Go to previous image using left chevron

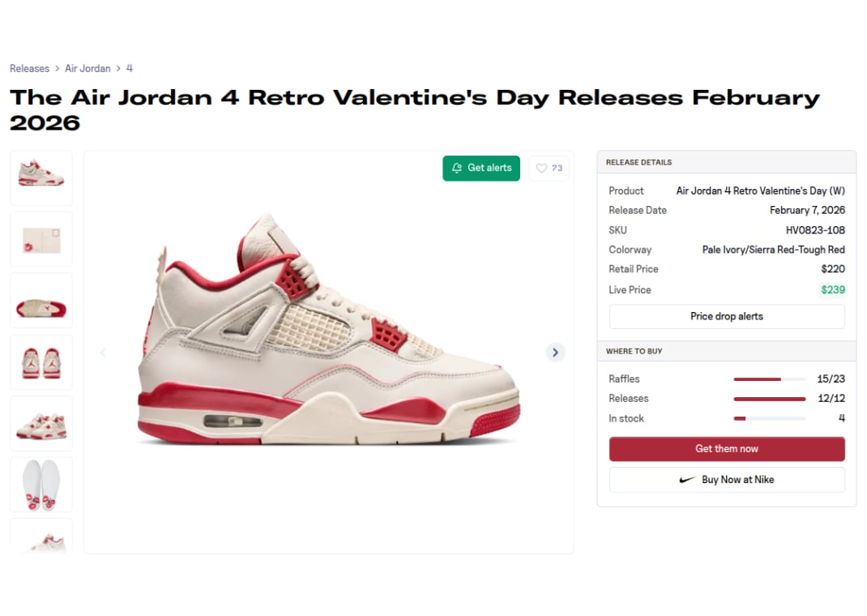coord(102,352)
